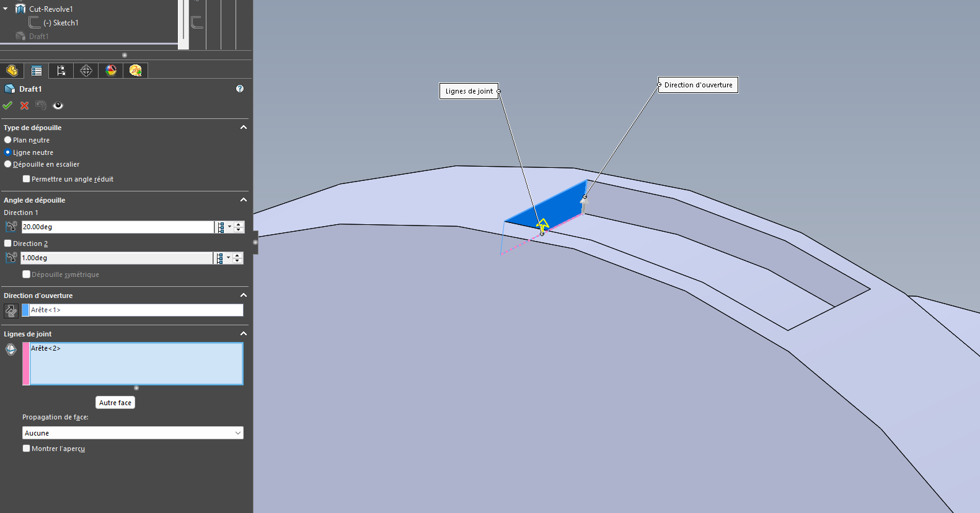Open the DisplayManager color ball tab
This screenshot has height=513, width=980.
pos(111,71)
